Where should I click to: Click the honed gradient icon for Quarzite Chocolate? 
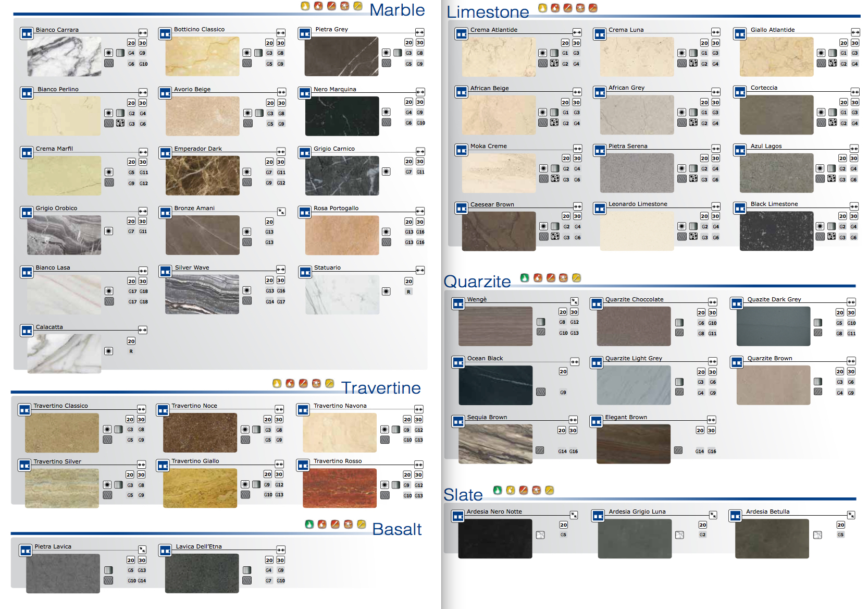pos(679,323)
